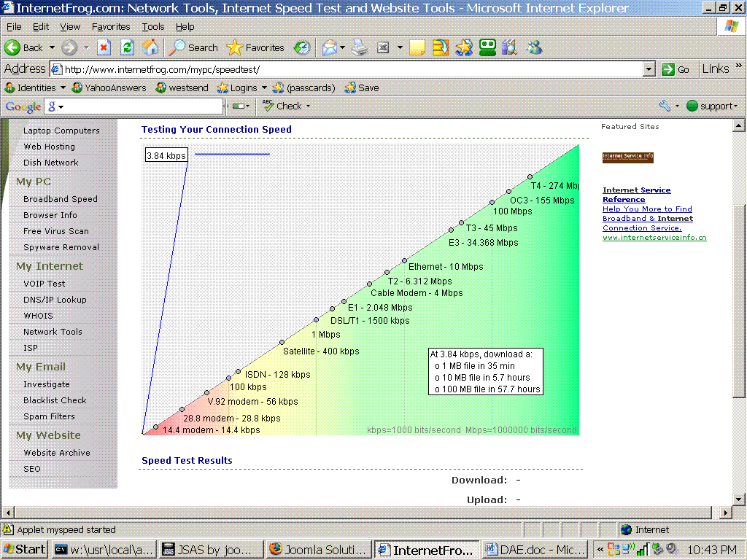Viewport: 747px width, 560px height.
Task: Follow the www.internetserviceinfo.cn link
Action: [x=654, y=238]
